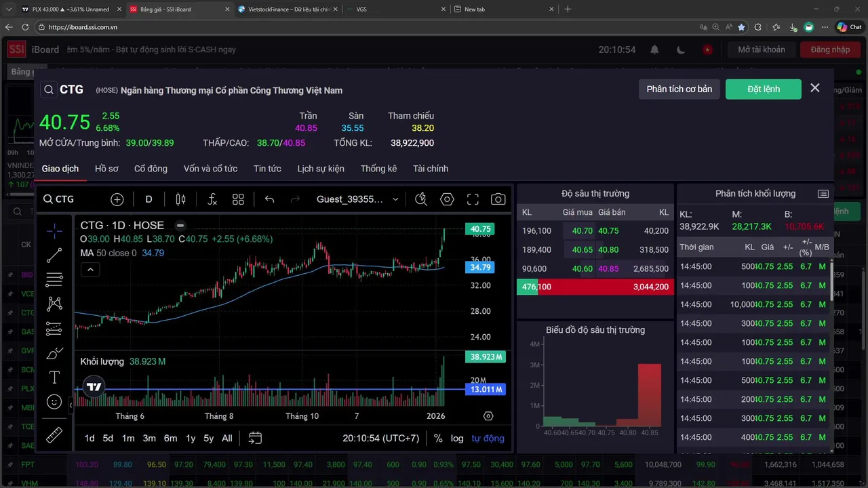
Task: Set chart range to 1y
Action: 191,439
